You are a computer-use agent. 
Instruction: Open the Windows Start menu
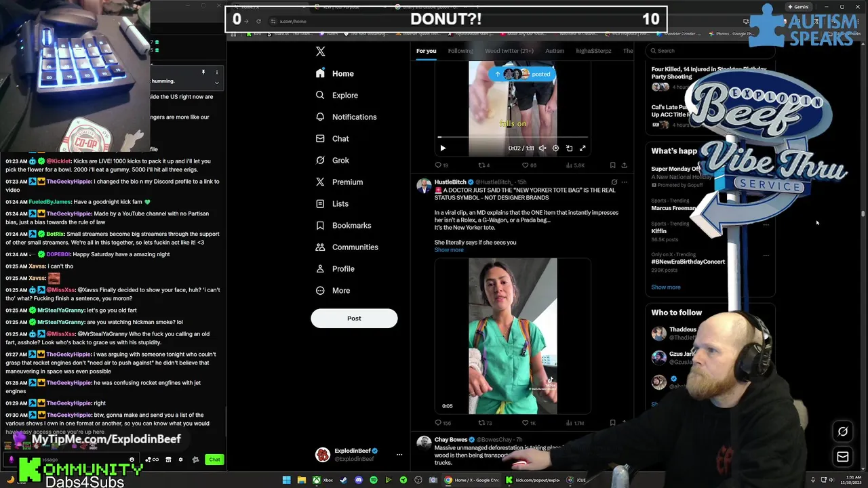click(287, 480)
